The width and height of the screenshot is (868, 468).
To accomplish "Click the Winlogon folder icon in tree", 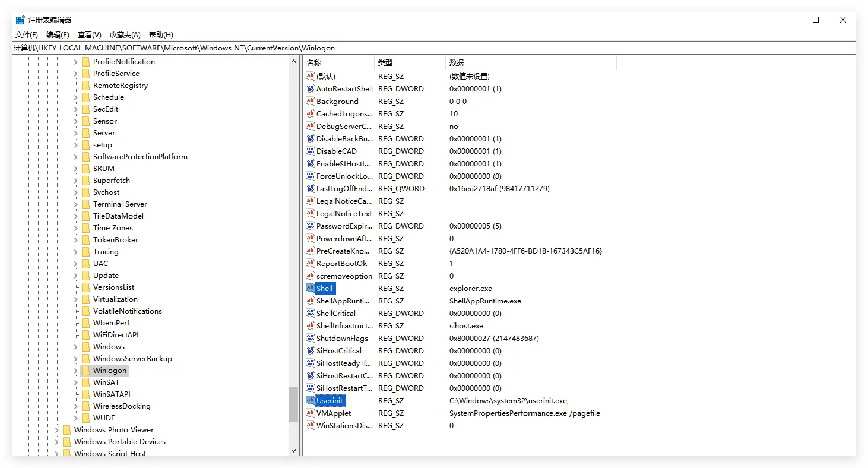I will [x=85, y=370].
